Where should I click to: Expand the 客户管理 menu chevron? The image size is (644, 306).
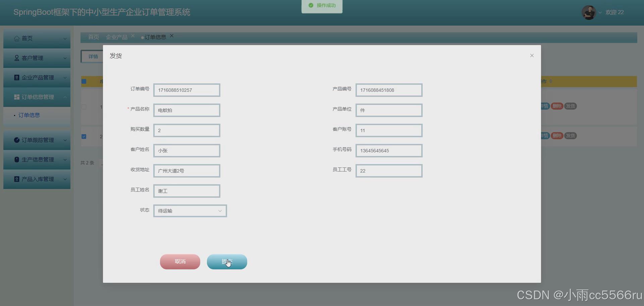[65, 58]
